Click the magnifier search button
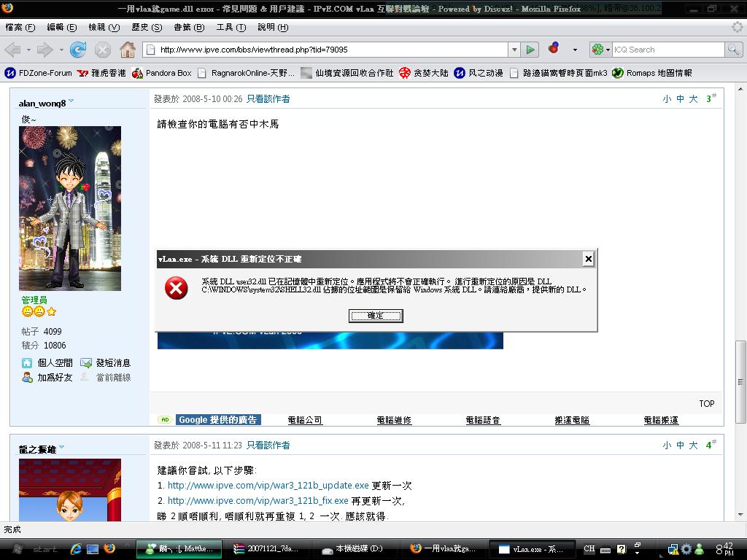This screenshot has height=560, width=747. coord(732,50)
